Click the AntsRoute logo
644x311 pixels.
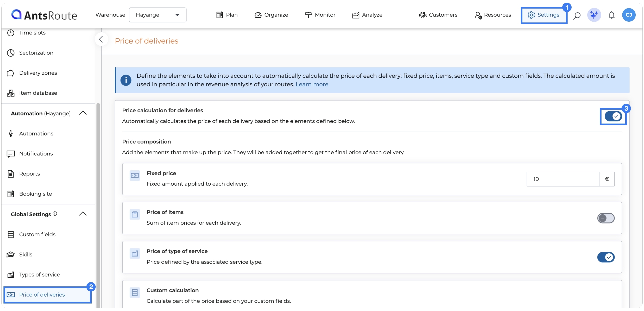pyautogui.click(x=44, y=15)
